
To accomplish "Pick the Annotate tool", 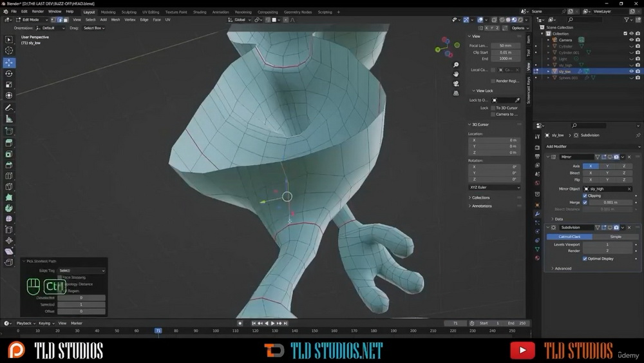I will (x=8, y=108).
